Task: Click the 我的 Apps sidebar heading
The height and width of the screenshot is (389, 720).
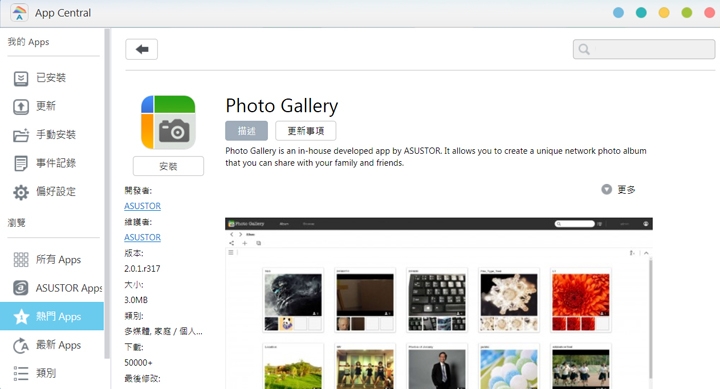Action: click(28, 42)
